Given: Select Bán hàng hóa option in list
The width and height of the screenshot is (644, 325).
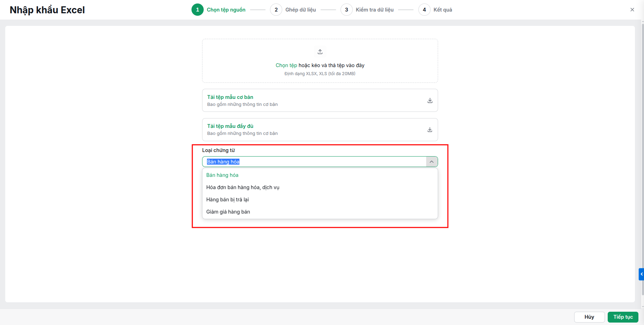Looking at the screenshot, I should 320,175.
